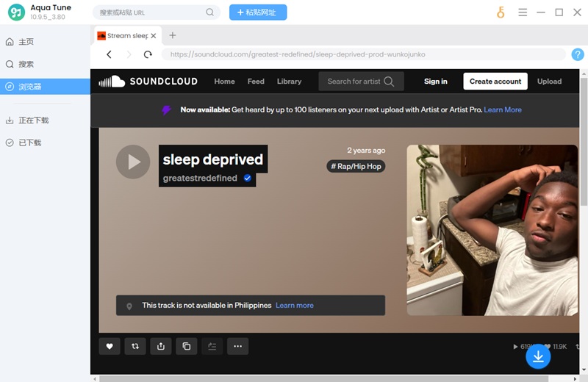Screen dimensions: 588x382
Task: Select 浏览器 browser in sidebar
Action: pos(45,87)
